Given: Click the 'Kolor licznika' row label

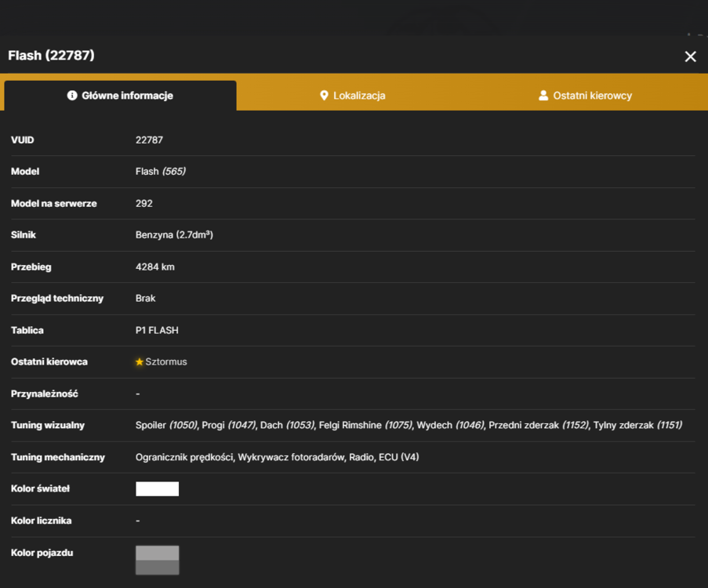Looking at the screenshot, I should click(x=41, y=521).
